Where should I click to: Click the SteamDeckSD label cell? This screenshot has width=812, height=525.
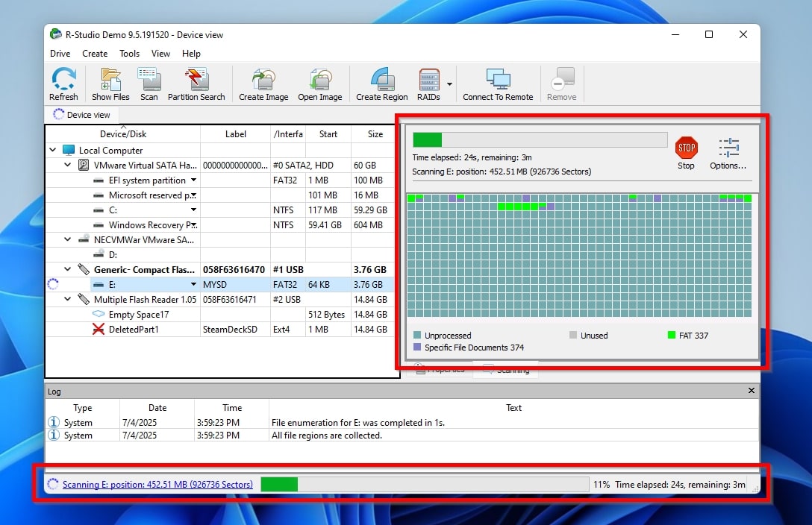(235, 329)
